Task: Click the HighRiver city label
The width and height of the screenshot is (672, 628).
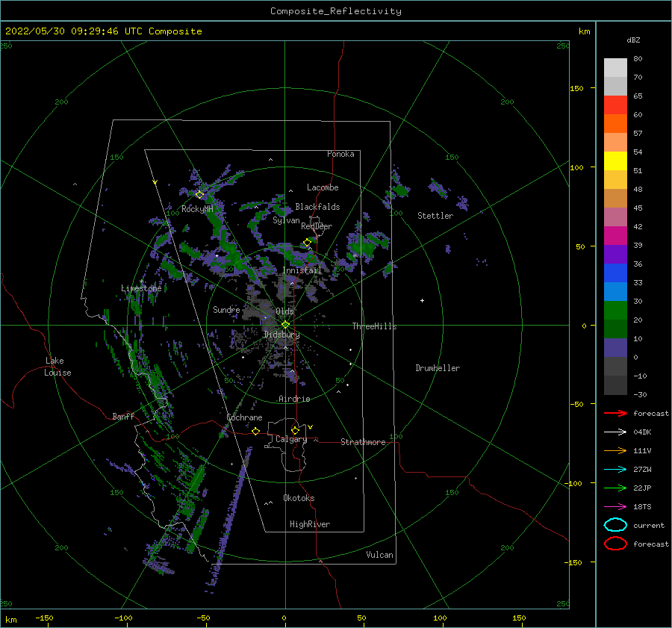Action: pyautogui.click(x=310, y=524)
